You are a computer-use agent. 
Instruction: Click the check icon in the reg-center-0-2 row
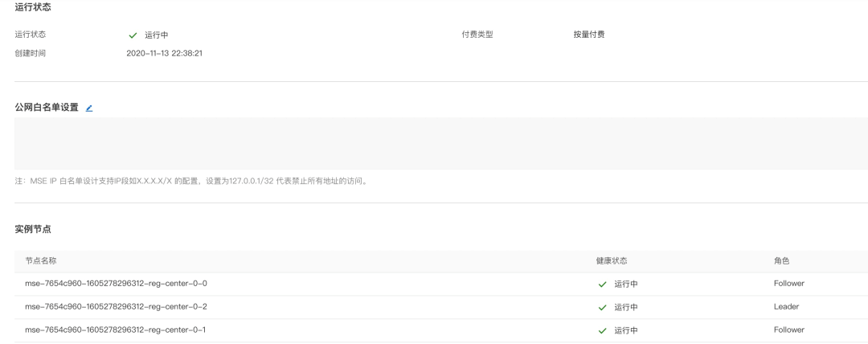coord(602,308)
